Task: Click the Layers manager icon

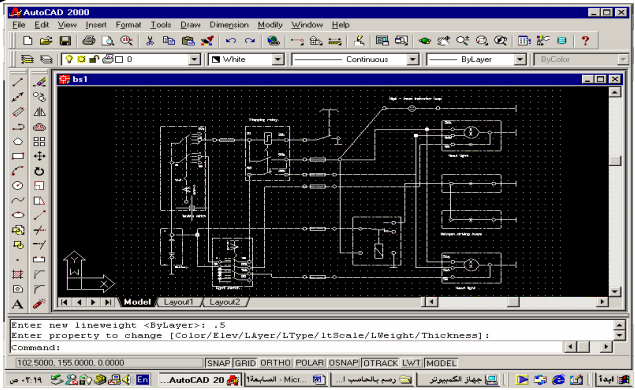Action: [28, 60]
